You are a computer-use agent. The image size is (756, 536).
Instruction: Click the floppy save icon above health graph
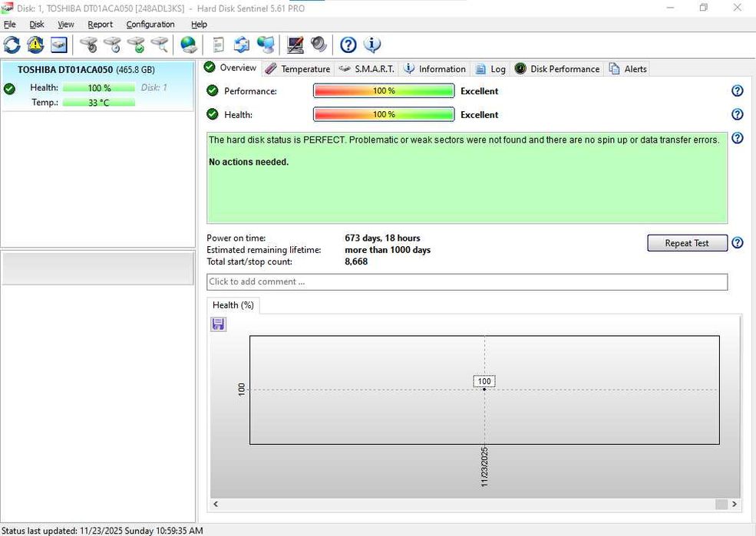coord(218,324)
